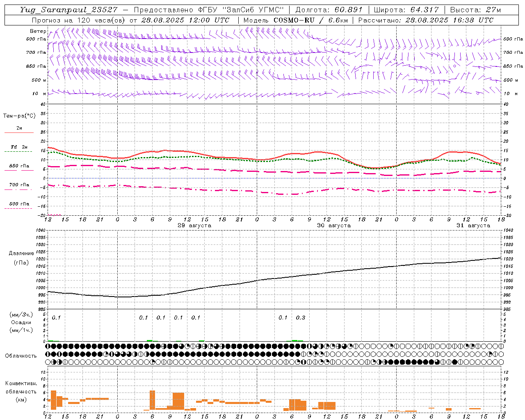
Task: Click the 2м temperature legend entry
Action: (19, 128)
